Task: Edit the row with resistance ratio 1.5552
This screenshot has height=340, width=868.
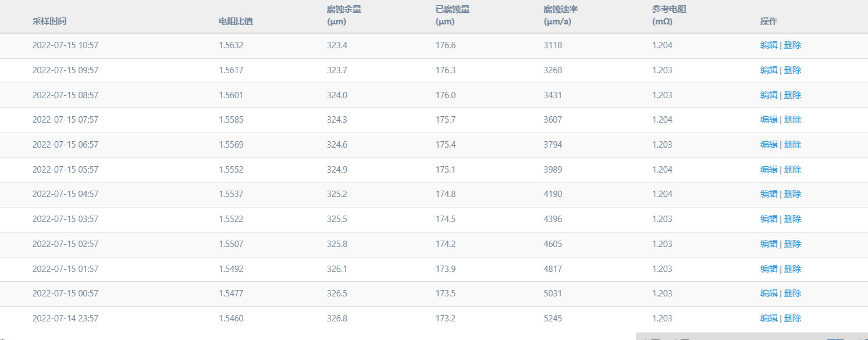Action: [769, 170]
